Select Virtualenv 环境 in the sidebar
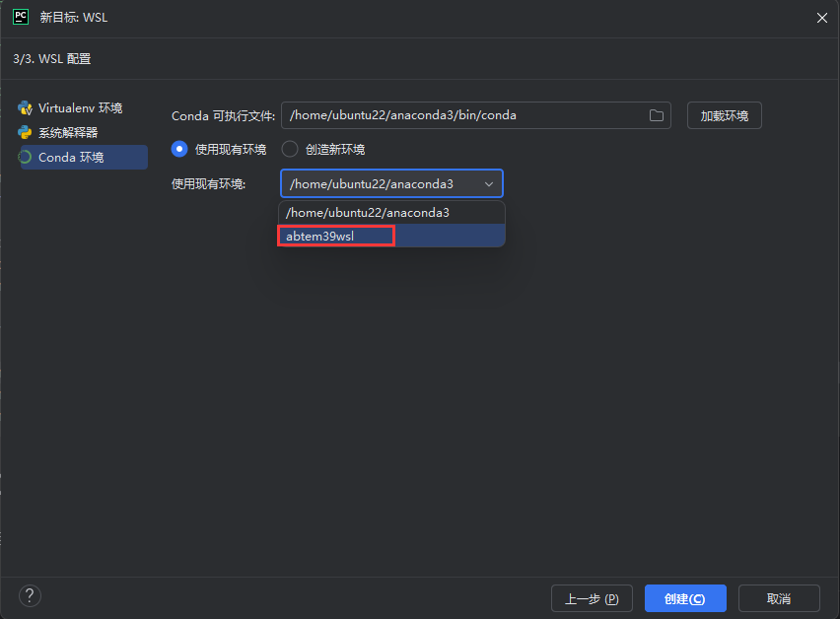Image resolution: width=840 pixels, height=619 pixels. click(x=81, y=108)
